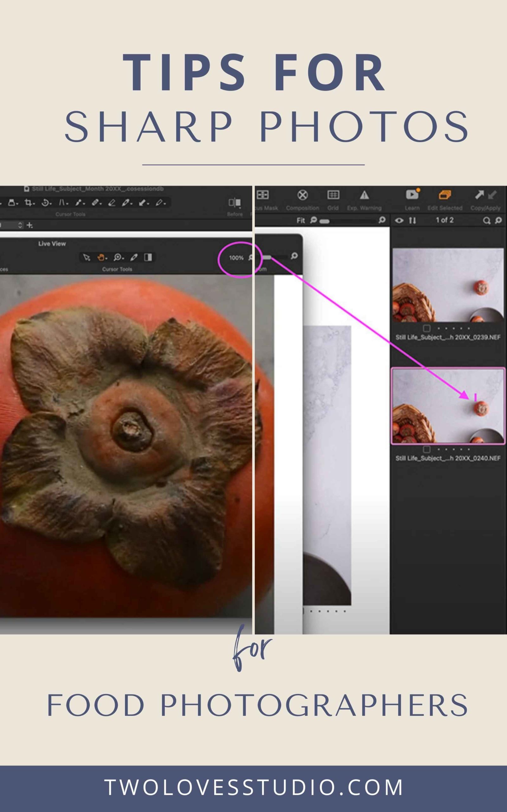
Task: Click the Keystone cursor tool
Action: (62, 203)
